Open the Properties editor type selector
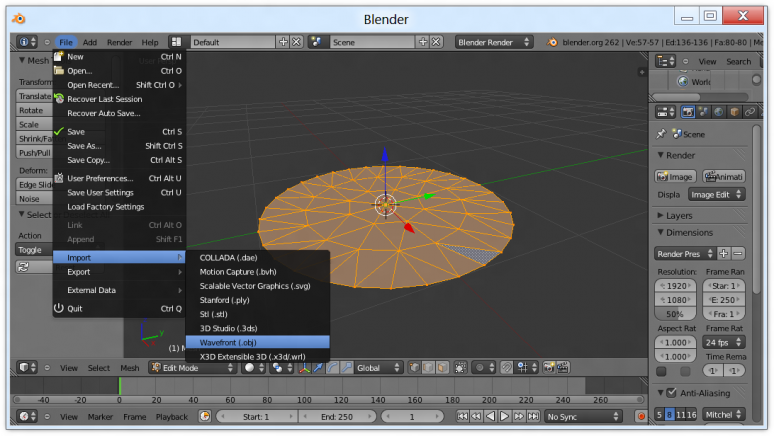Viewport: 774px width, 436px height. pos(665,112)
